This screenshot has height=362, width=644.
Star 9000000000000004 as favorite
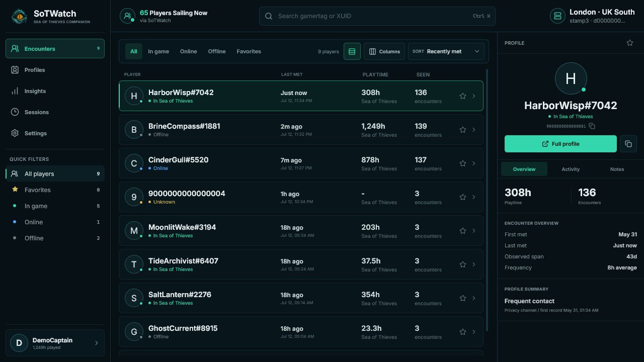click(463, 197)
